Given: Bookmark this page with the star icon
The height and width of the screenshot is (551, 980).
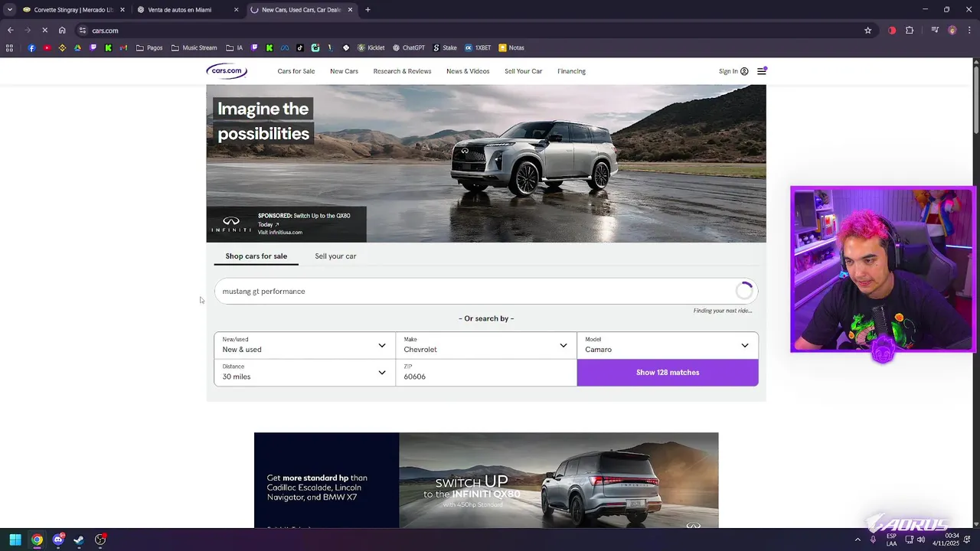Looking at the screenshot, I should (867, 31).
